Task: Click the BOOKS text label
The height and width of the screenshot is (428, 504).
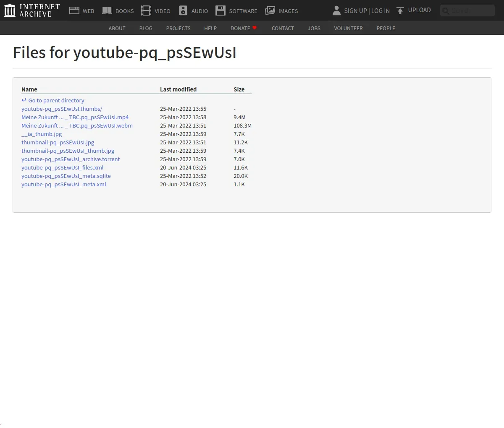Action: pos(125,11)
